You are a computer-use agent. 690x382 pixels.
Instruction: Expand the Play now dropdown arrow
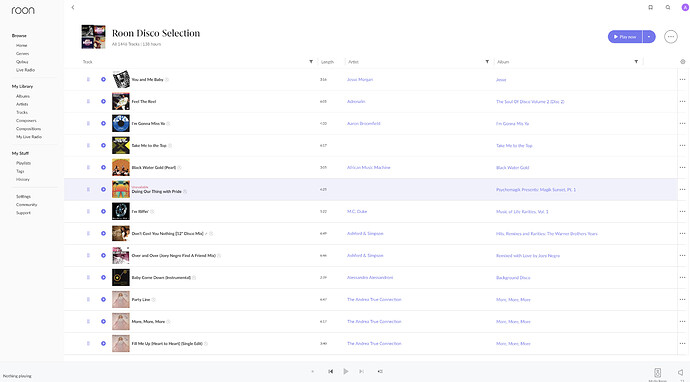pyautogui.click(x=649, y=37)
